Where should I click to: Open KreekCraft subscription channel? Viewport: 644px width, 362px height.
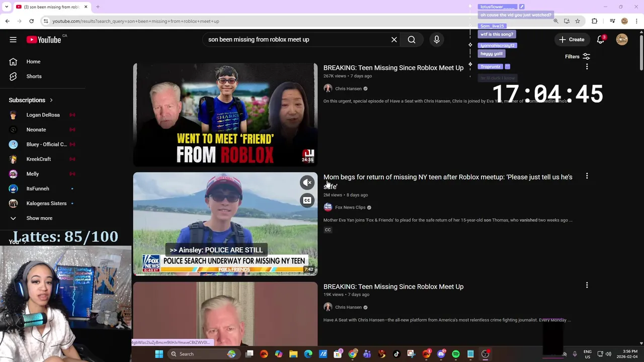coord(43,159)
